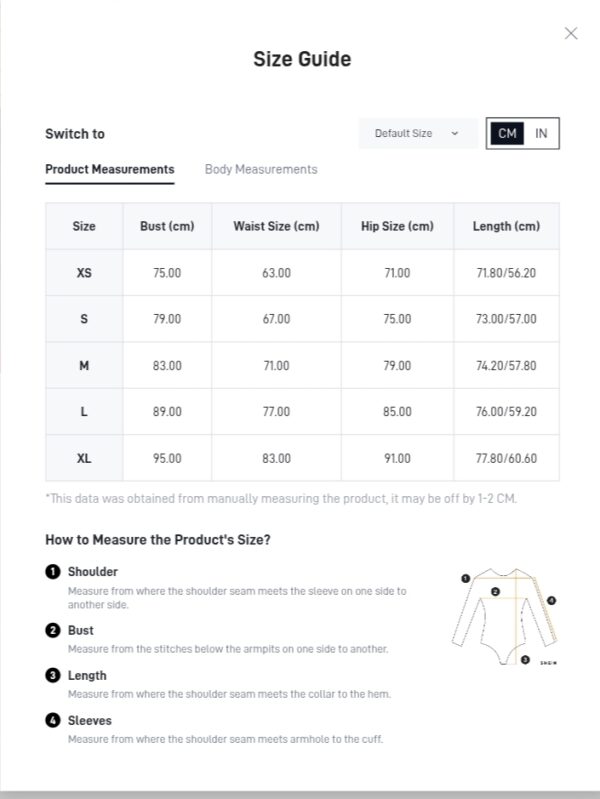Click the bodysuit measurement diagram

pyautogui.click(x=504, y=617)
